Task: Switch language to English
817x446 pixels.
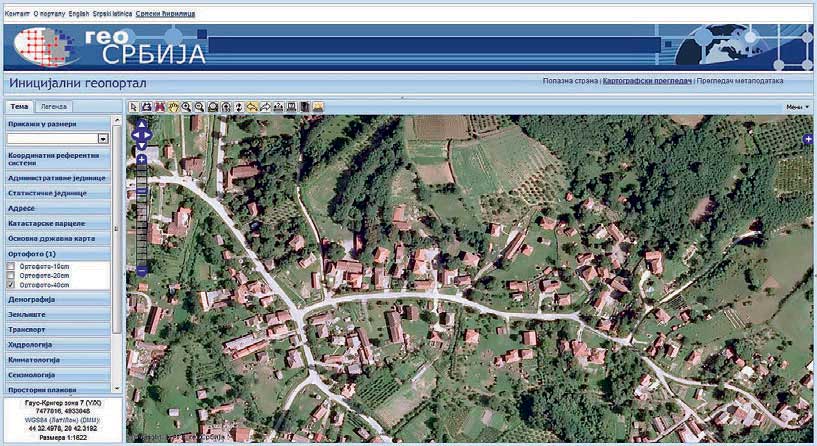Action: pyautogui.click(x=79, y=14)
